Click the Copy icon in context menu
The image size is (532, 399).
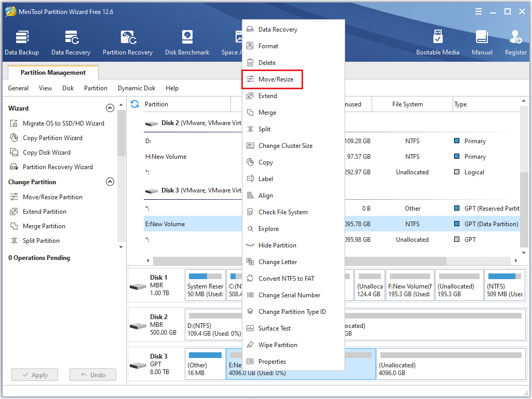pos(250,162)
